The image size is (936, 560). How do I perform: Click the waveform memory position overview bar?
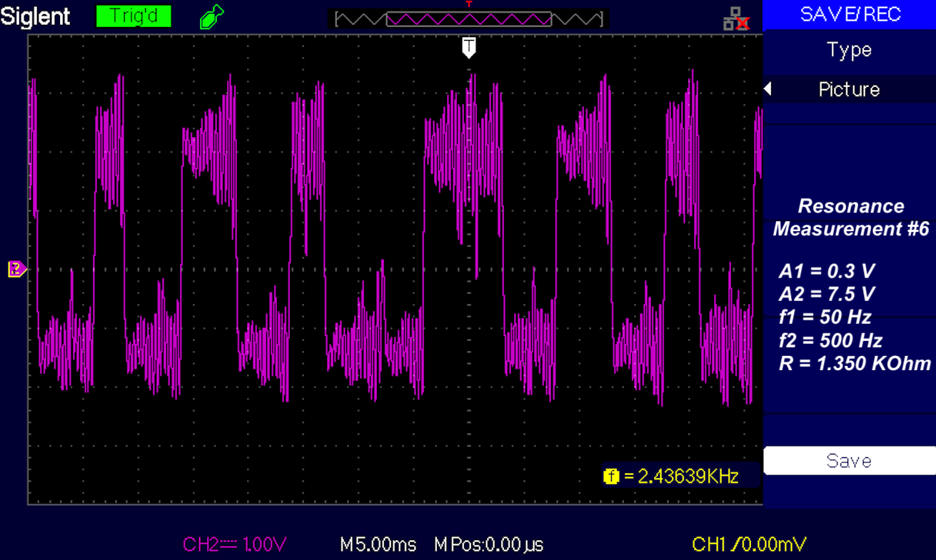pos(469,19)
